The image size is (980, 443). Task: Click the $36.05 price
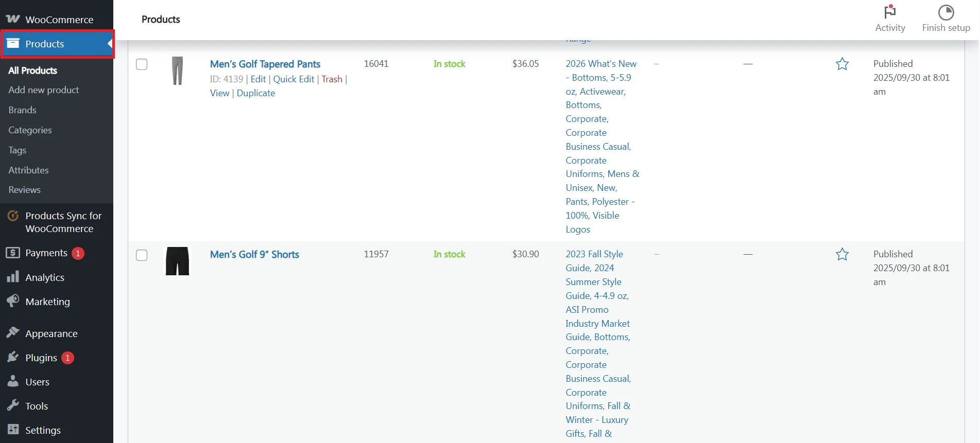click(x=525, y=64)
